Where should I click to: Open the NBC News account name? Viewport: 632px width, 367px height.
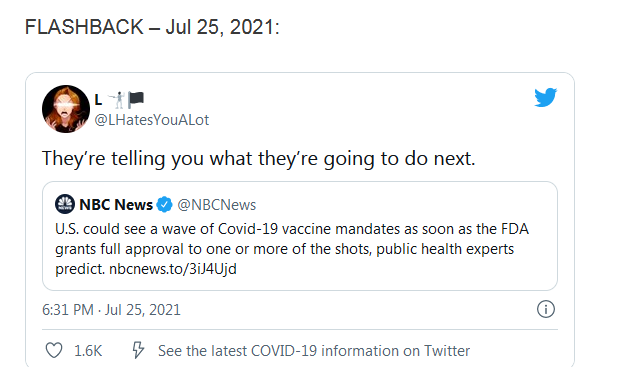(116, 205)
